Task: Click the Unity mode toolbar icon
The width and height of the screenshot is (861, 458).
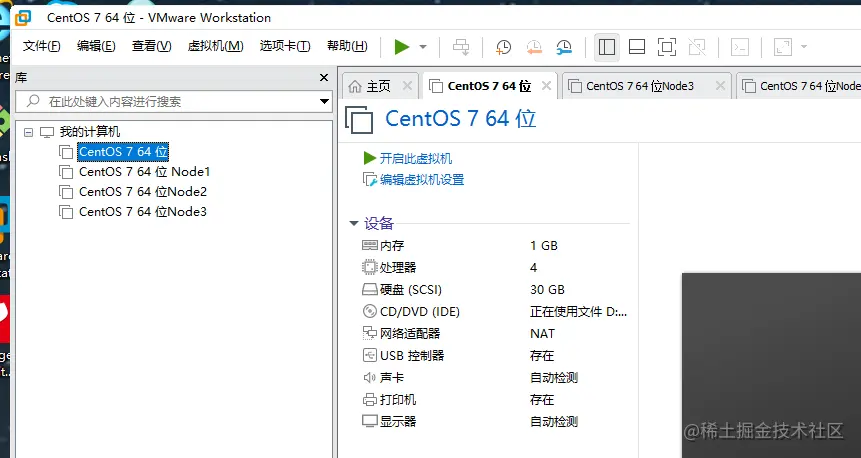Action: 697,47
